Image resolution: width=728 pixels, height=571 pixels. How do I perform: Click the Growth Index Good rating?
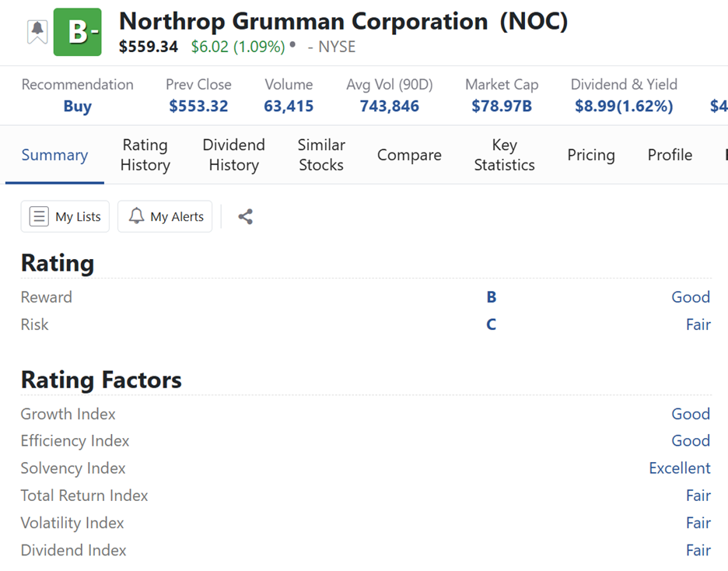pyautogui.click(x=690, y=414)
